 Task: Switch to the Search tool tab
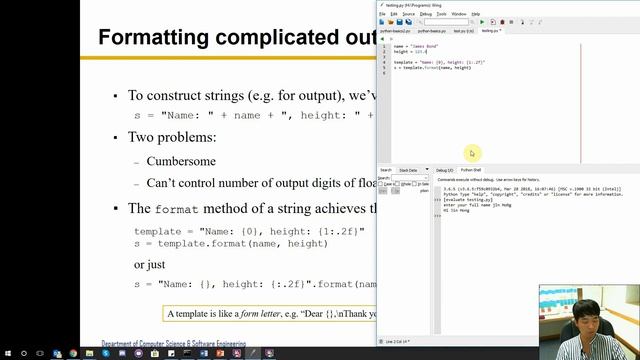386,170
